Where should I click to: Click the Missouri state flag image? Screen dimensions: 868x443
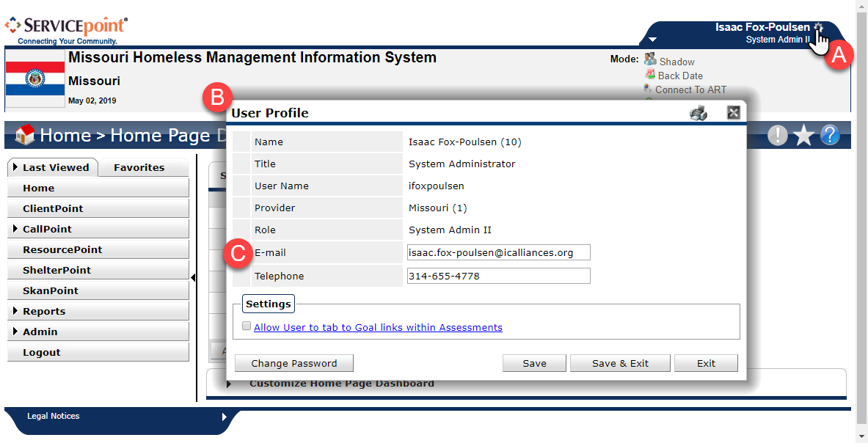pos(35,78)
